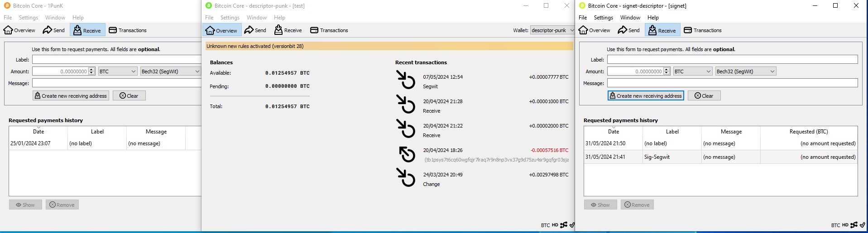Image resolution: width=868 pixels, height=233 pixels.
Task: Open Send in the 1PunK window
Action: 53,30
